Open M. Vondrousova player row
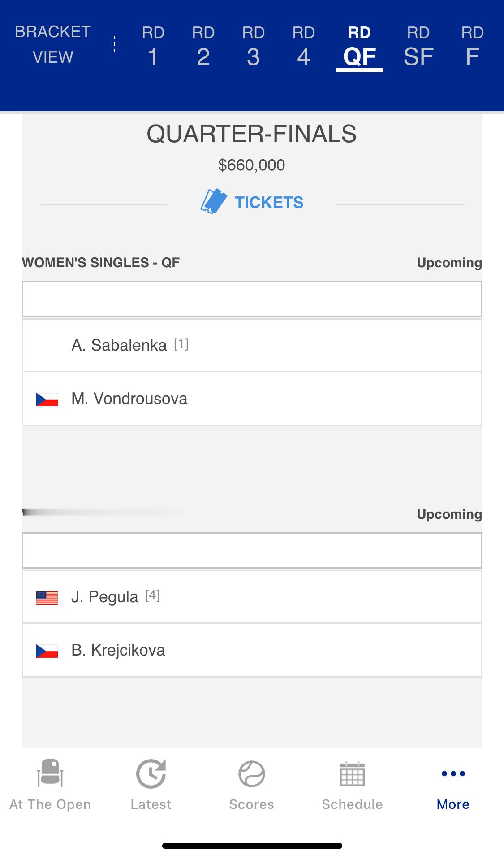Viewport: 504px width, 860px height. 252,399
